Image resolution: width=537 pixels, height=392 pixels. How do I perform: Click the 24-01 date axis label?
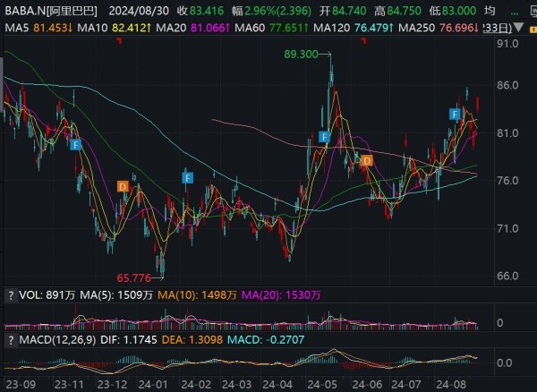[x=153, y=385]
